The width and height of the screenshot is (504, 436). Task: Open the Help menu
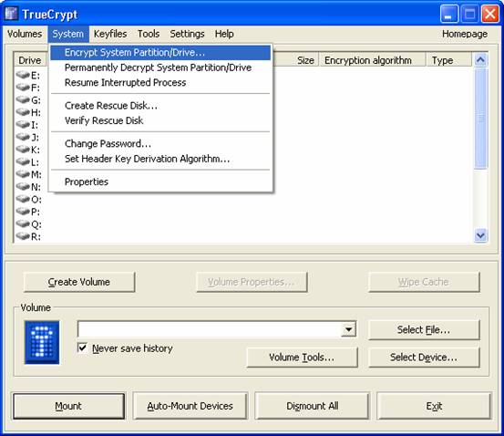click(224, 34)
